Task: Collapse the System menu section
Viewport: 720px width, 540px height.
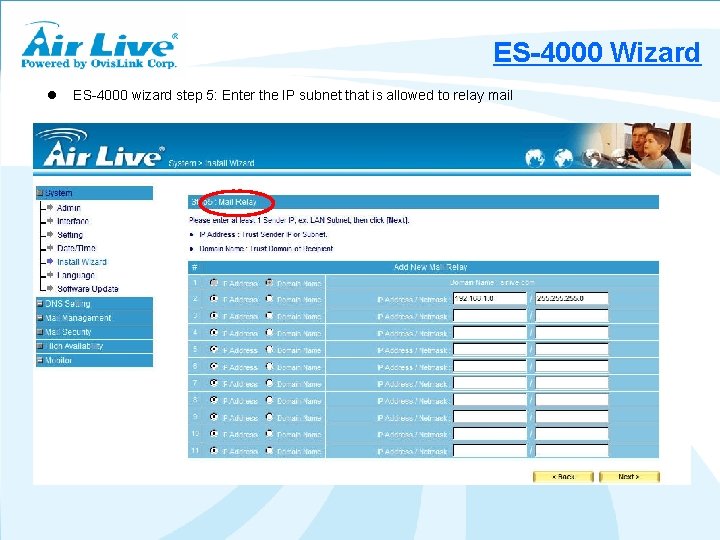Action: click(94, 193)
